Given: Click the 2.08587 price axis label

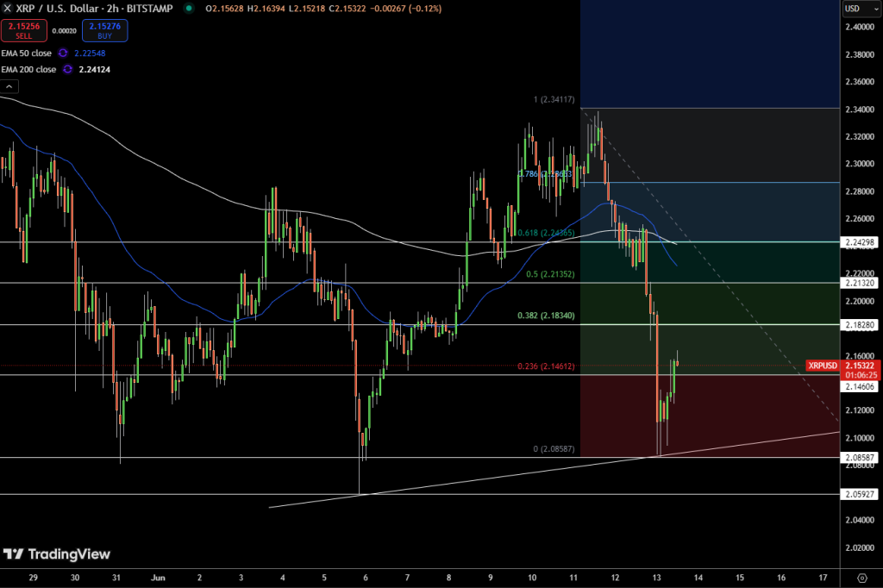Looking at the screenshot, I should (860, 457).
